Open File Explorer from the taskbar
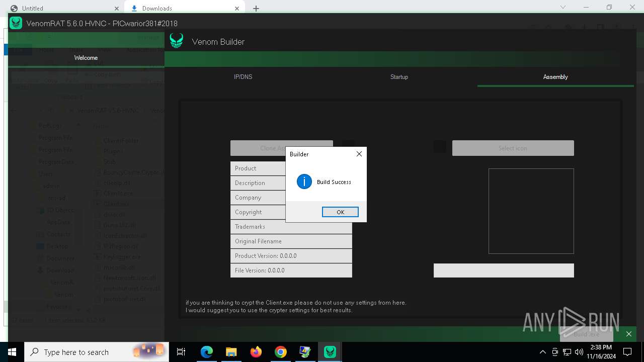The image size is (644, 362). (x=231, y=352)
